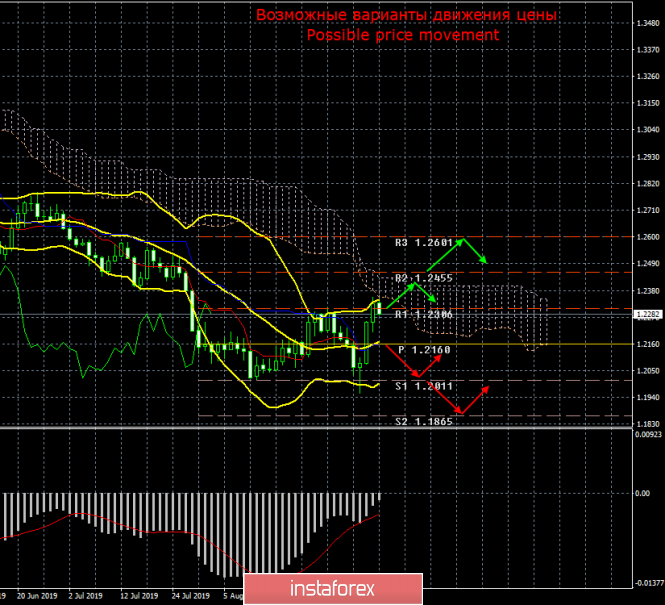Select the R2 1.2455 resistance label
Image resolution: width=665 pixels, height=605 pixels.
click(423, 277)
